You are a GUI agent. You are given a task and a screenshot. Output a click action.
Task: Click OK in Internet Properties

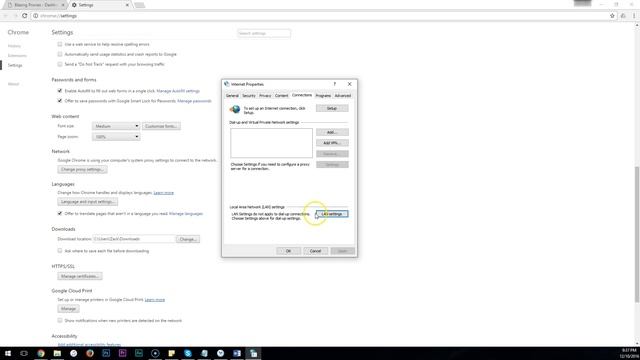tap(288, 251)
